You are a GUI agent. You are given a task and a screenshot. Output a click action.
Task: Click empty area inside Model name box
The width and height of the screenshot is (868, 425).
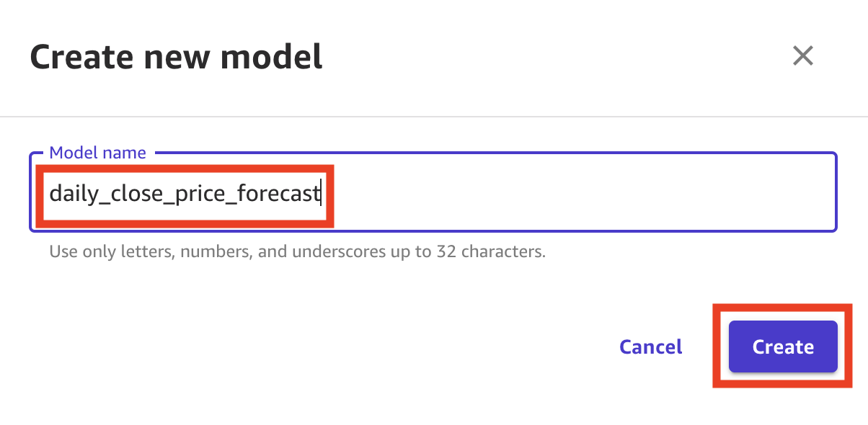(577, 193)
